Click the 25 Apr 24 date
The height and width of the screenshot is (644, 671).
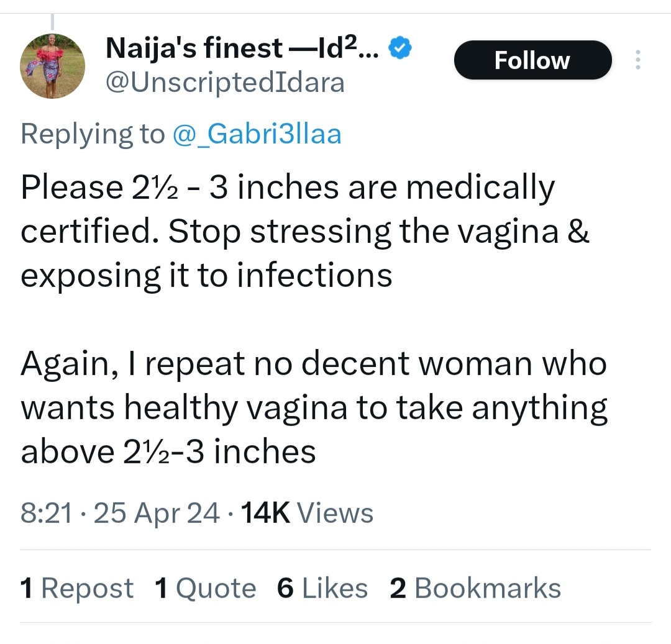tap(155, 513)
